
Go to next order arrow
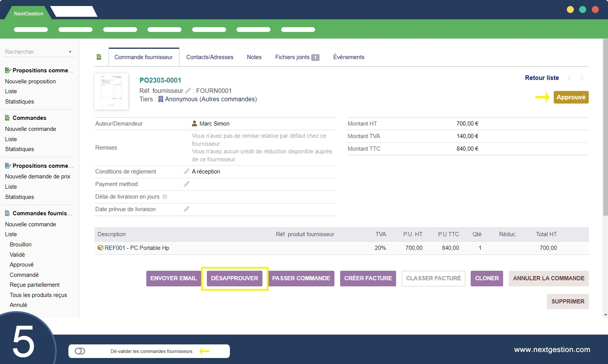pyautogui.click(x=582, y=78)
